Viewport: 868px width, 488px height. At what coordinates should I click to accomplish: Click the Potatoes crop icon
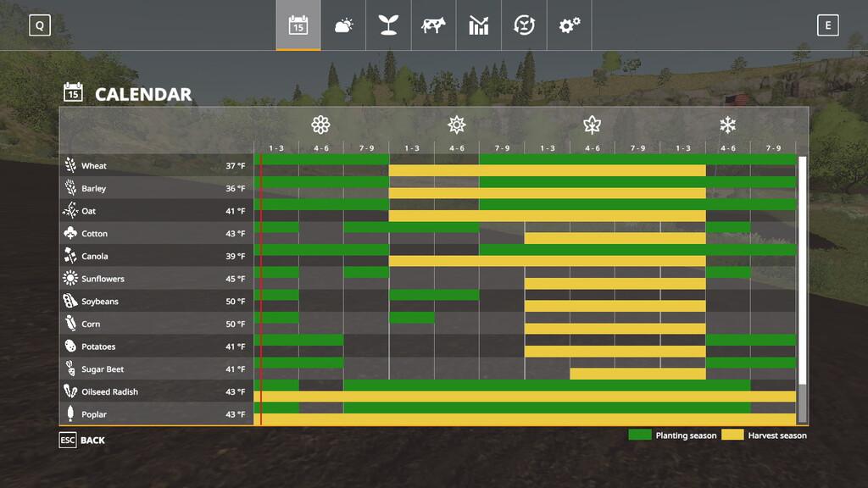tap(70, 347)
